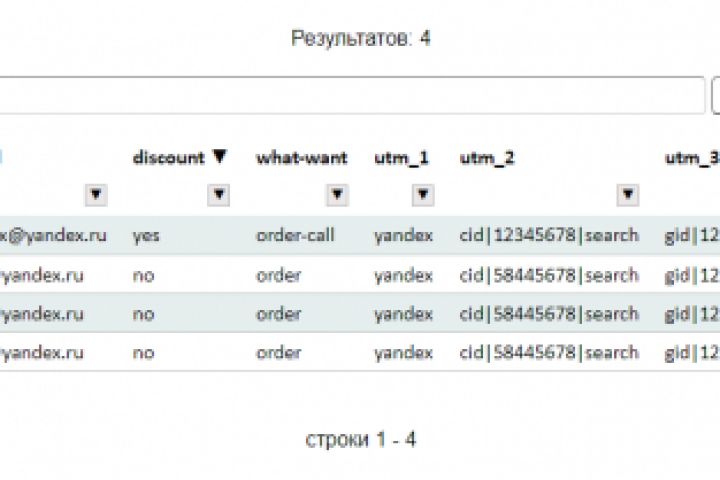Sort by the what-want column header
This screenshot has width=720, height=480.
click(302, 158)
